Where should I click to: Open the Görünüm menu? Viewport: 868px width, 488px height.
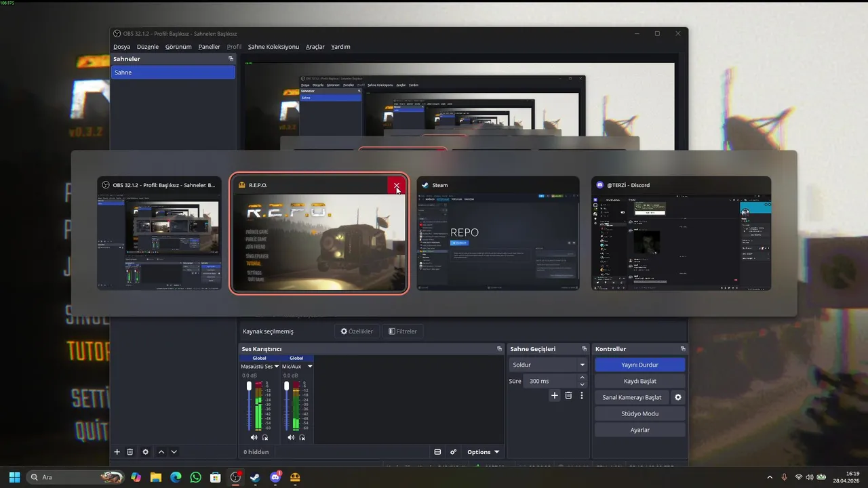click(x=178, y=47)
